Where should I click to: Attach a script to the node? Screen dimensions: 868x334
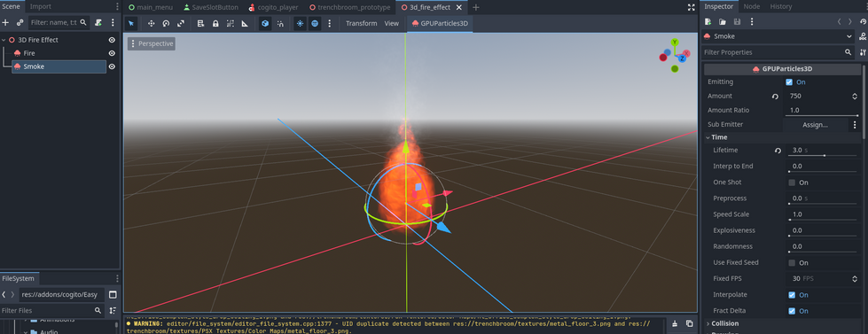point(98,23)
